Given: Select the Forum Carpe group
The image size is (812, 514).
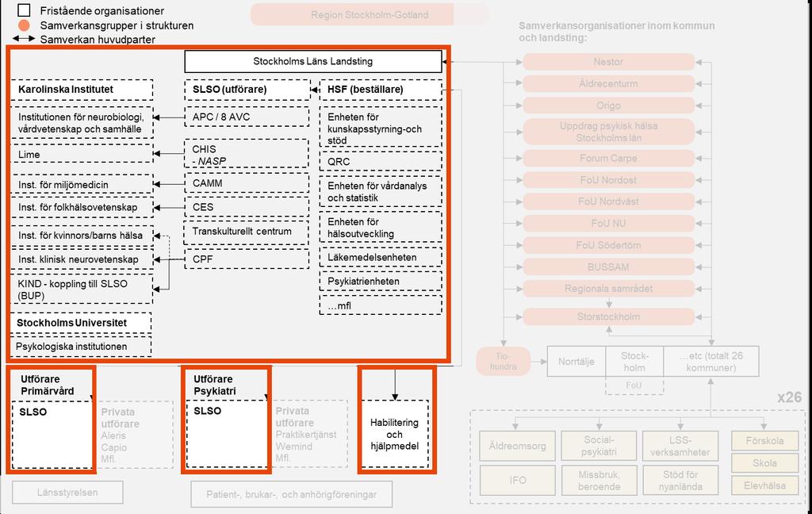Looking at the screenshot, I should pyautogui.click(x=608, y=158).
